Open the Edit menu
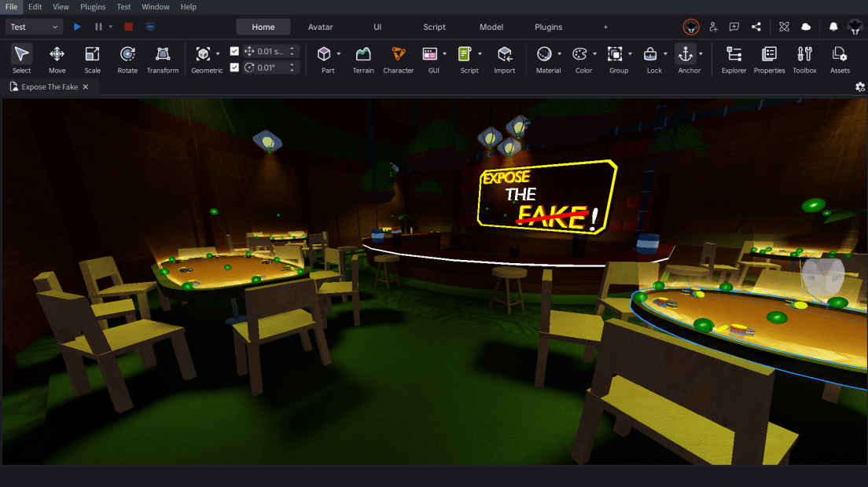The image size is (868, 487). [35, 6]
